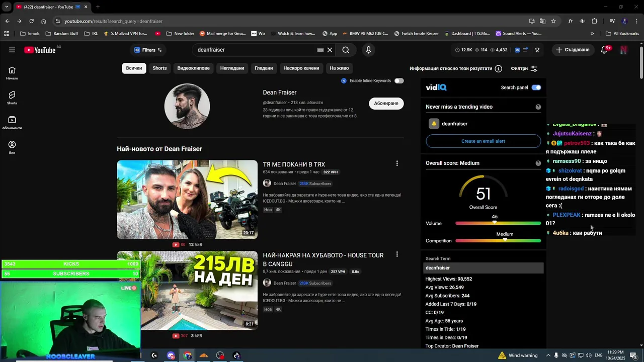Open video title ТЯ МЕ ПОКАНИ В ТЯХ
The width and height of the screenshot is (644, 362).
[x=294, y=164]
